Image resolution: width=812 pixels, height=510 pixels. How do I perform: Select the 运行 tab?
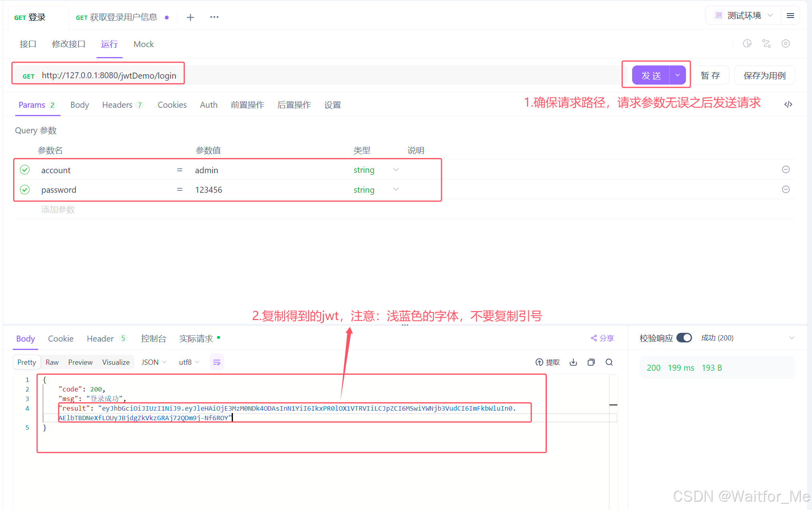coord(109,44)
